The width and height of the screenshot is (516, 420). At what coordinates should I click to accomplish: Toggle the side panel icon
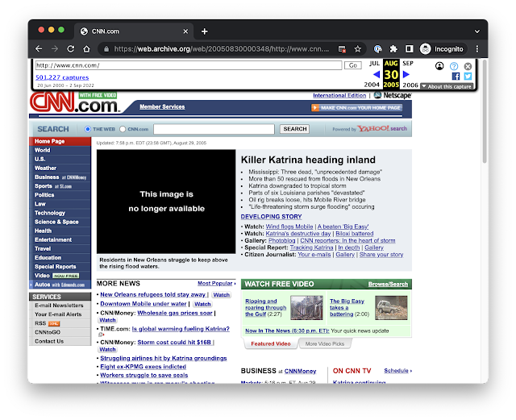[x=409, y=49]
